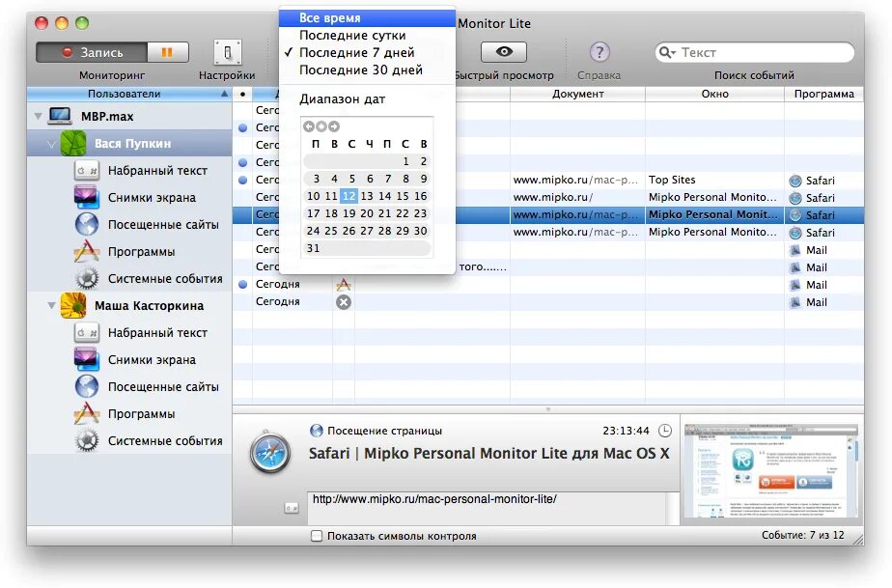892x588 pixels.
Task: Click the Запись recording button
Action: point(92,52)
